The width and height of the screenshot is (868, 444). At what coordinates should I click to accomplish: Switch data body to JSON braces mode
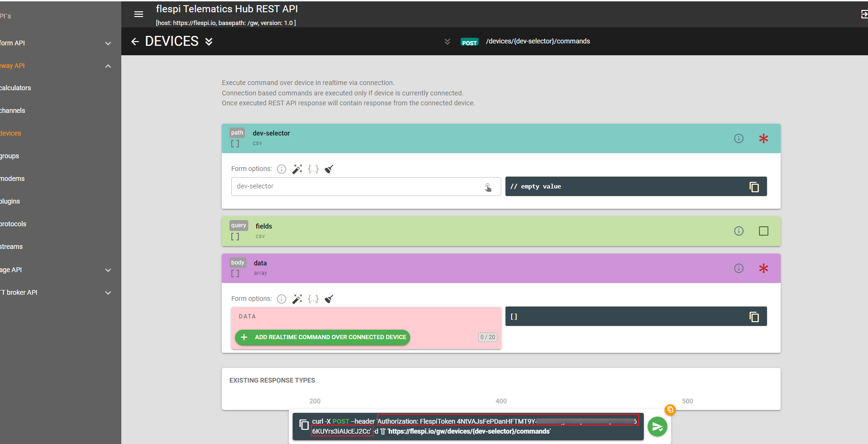tap(313, 299)
